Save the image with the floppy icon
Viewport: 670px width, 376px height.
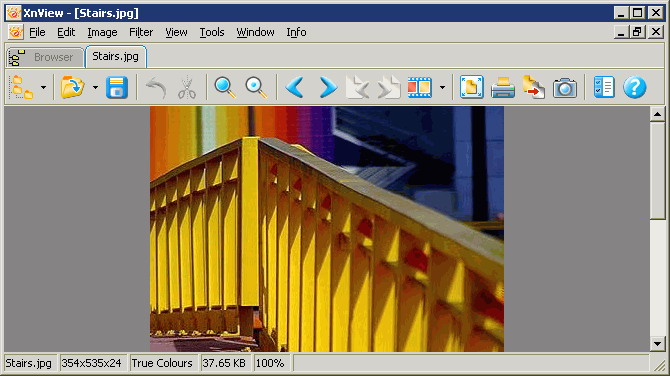point(117,87)
